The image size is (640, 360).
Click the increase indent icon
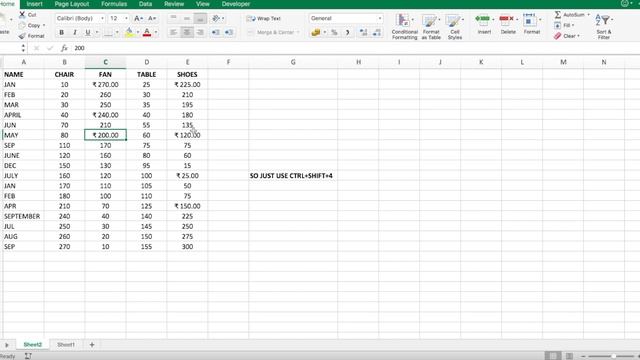point(229,32)
